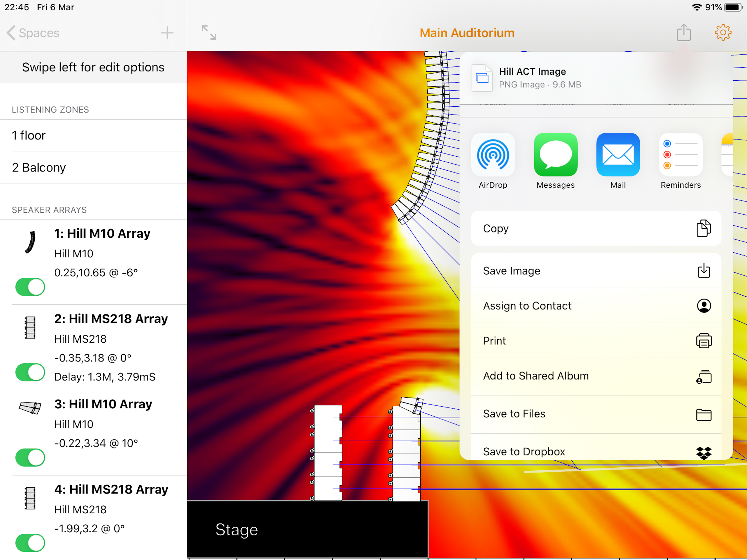Tap the printer icon
Viewport: 747px width, 560px height.
click(x=704, y=341)
